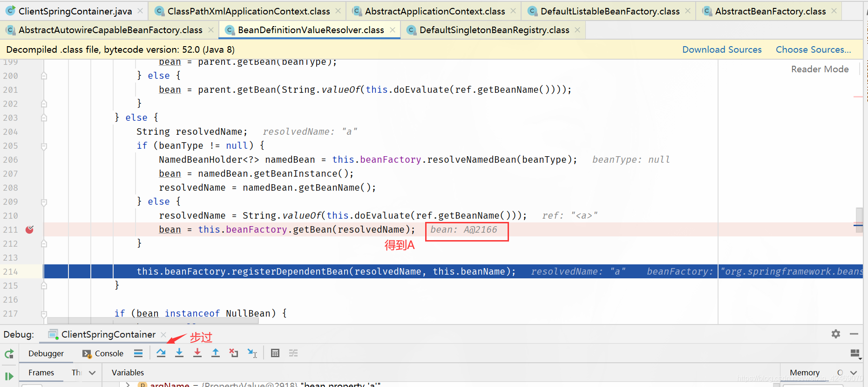The width and height of the screenshot is (868, 387).
Task: Click the Download Sources link
Action: point(722,49)
